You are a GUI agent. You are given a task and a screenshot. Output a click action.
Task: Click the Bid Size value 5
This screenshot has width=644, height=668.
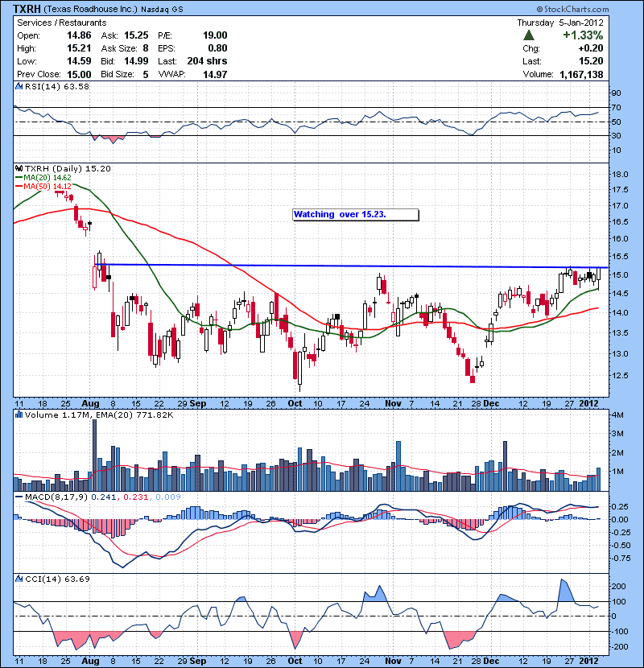146,75
